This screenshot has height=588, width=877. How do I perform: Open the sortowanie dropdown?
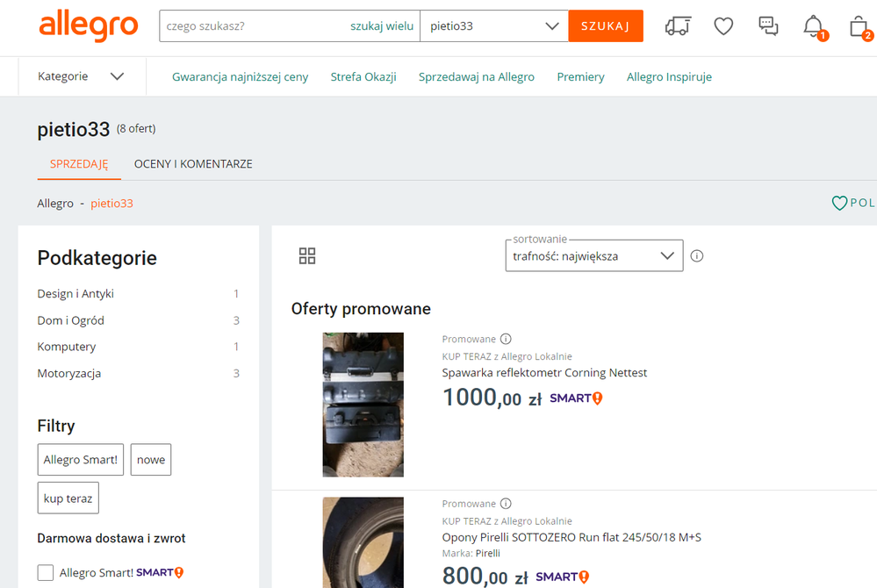[594, 256]
